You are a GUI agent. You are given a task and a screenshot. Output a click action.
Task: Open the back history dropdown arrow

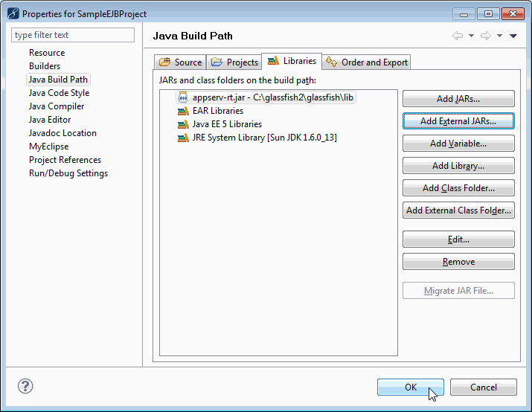[471, 36]
